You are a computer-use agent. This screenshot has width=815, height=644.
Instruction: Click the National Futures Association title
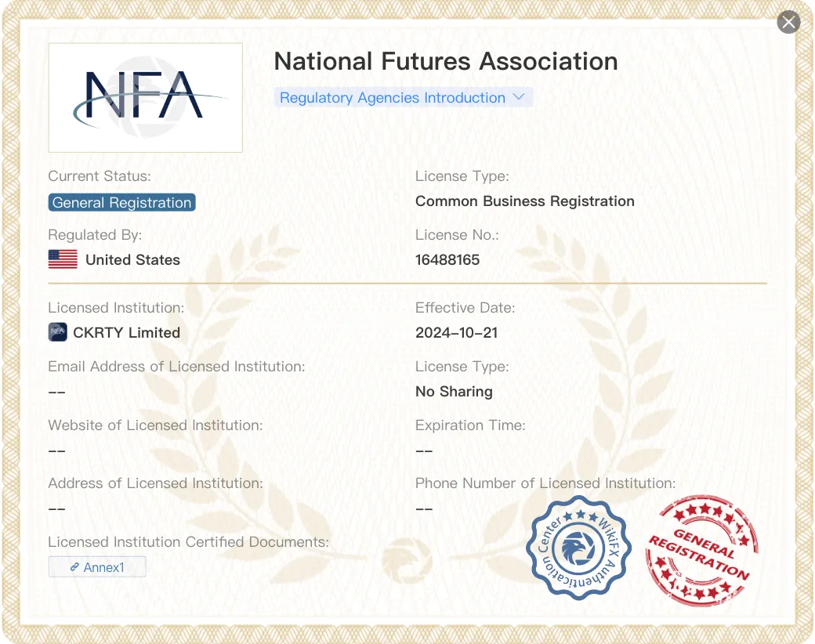click(446, 61)
